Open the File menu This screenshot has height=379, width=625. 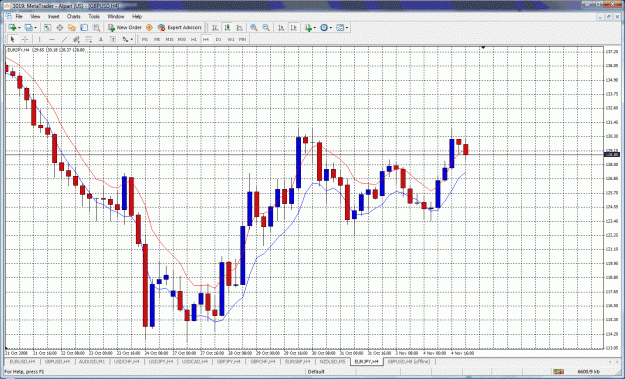click(x=19, y=16)
